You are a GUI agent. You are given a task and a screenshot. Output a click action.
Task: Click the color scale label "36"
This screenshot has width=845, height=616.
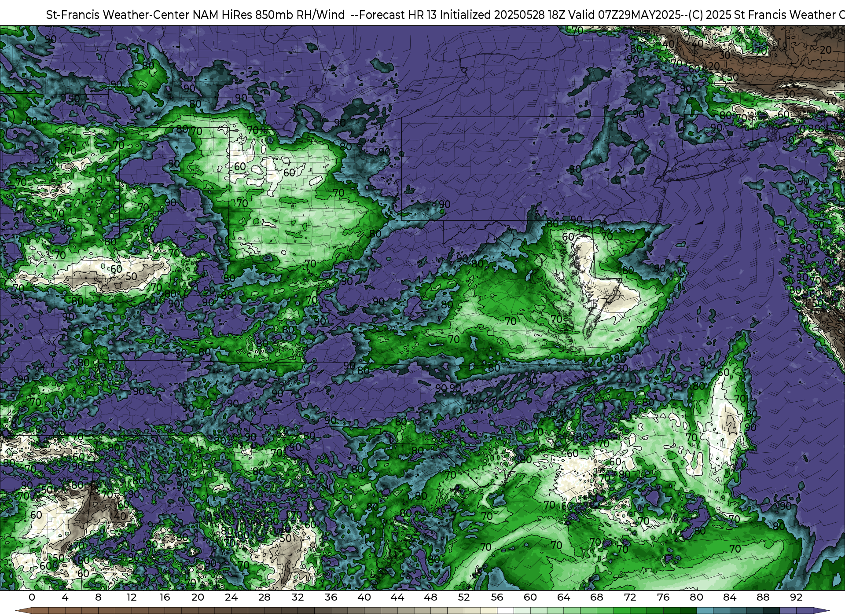331,597
